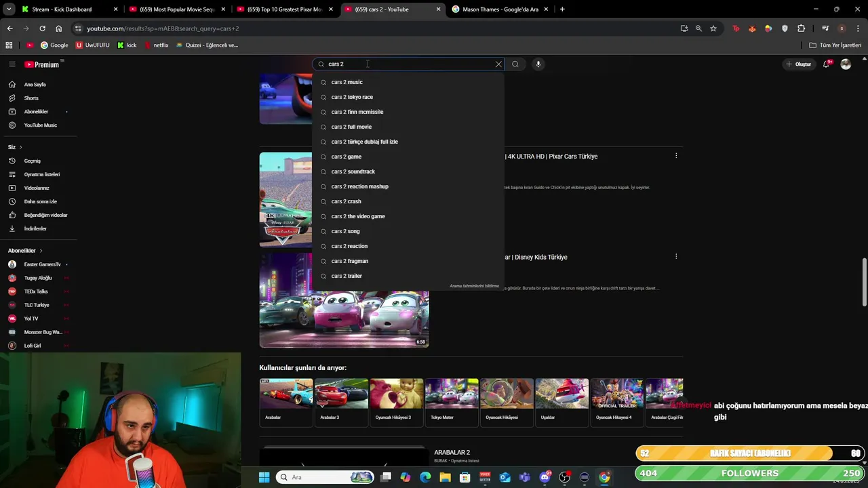The width and height of the screenshot is (868, 488).
Task: Switch to Mason Thames Google tab
Action: pyautogui.click(x=500, y=9)
